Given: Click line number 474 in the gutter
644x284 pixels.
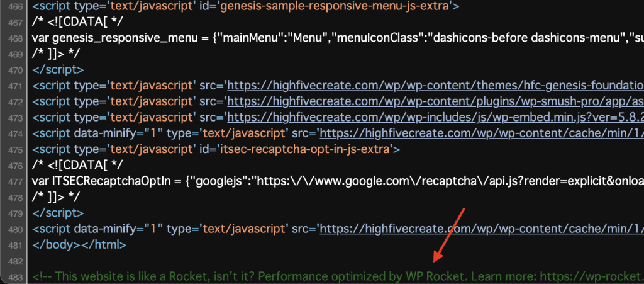Looking at the screenshot, I should click(15, 134).
